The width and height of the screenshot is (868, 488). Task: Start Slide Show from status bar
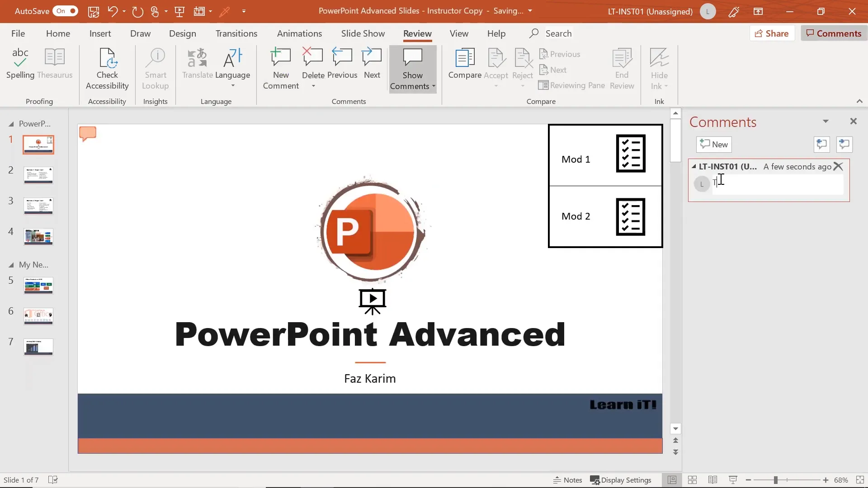pos(733,480)
